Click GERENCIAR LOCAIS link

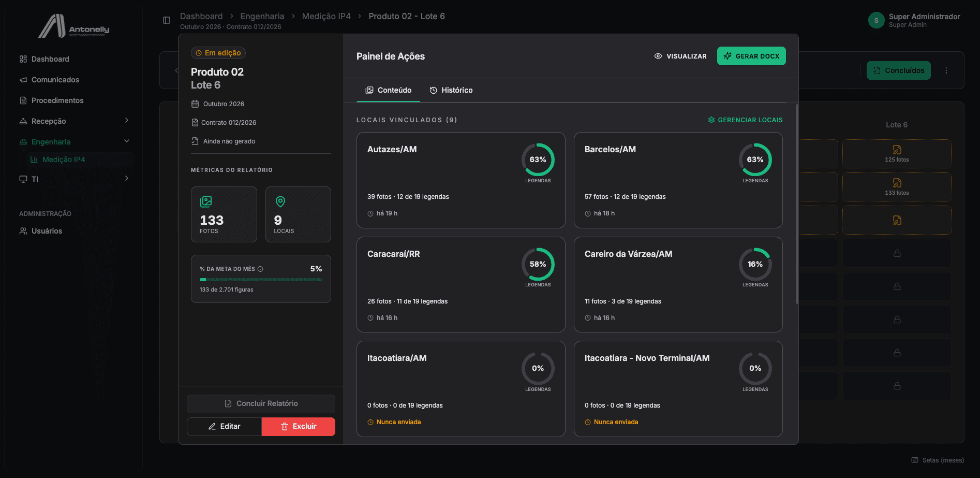[x=745, y=120]
